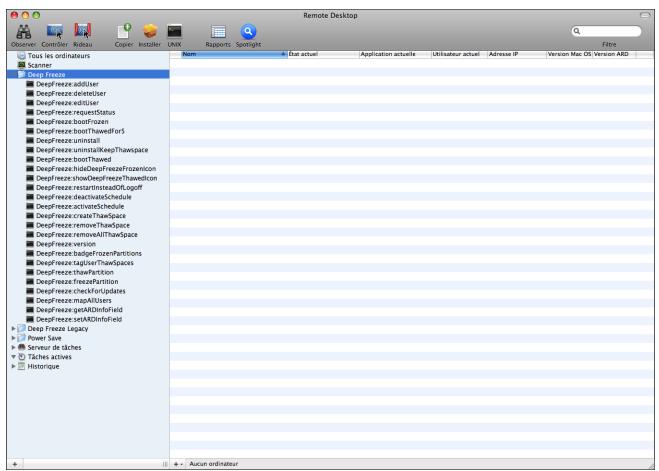The image size is (659, 471).
Task: Sort by Version ARD column
Action: pos(614,54)
